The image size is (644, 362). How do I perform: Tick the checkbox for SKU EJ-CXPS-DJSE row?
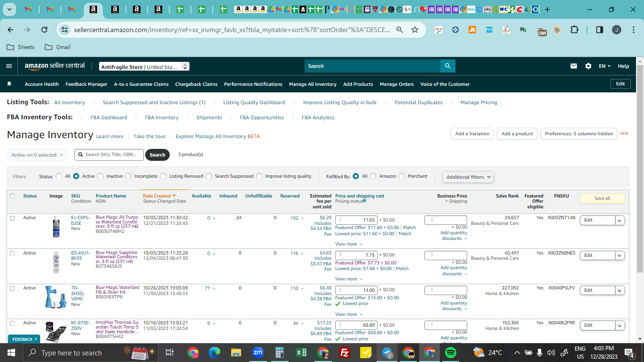click(x=12, y=218)
